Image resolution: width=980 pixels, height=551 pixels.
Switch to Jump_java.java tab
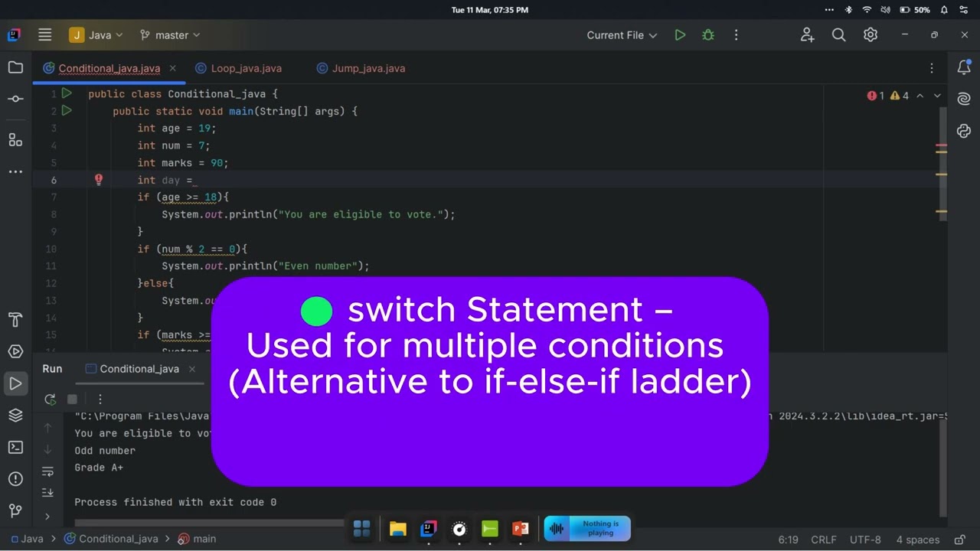(x=361, y=68)
